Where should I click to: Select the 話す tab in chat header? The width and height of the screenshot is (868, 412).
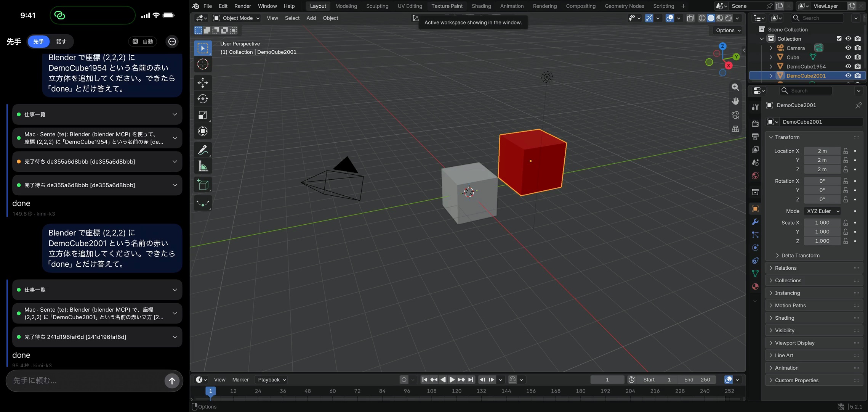61,42
